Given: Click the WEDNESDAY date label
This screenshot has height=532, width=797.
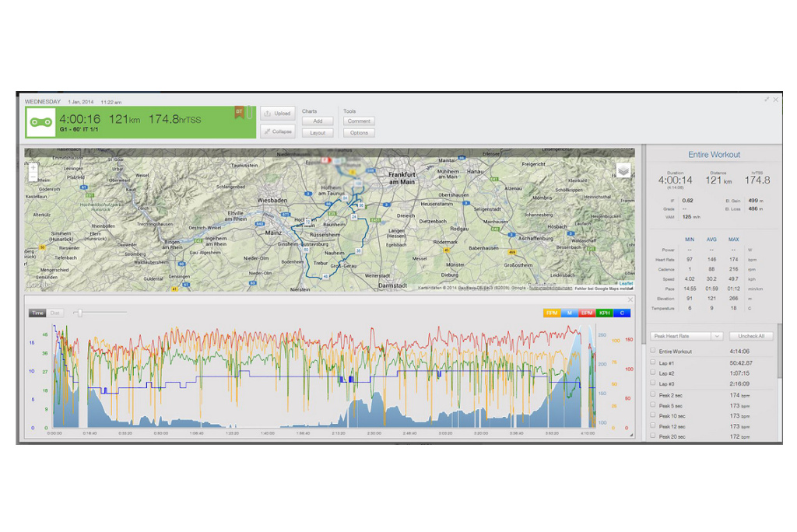Looking at the screenshot, I should point(43,102).
